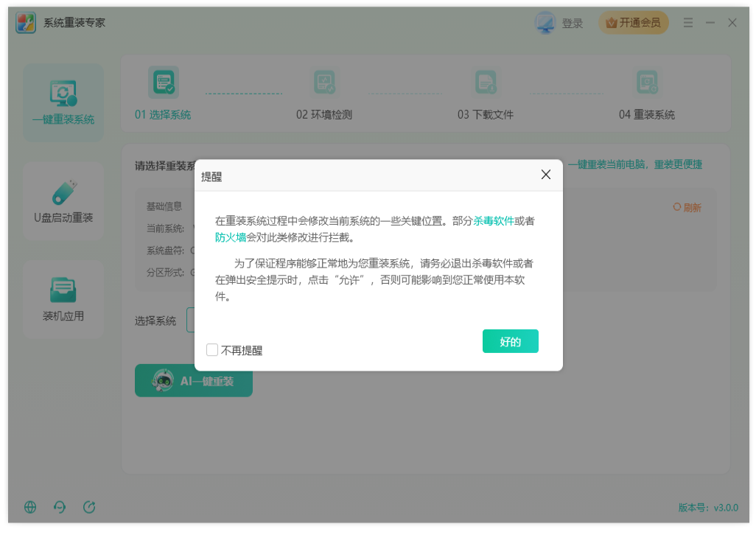Select the U盘启动重装 sidebar tab
Viewport: 756px width, 535px height.
63,201
